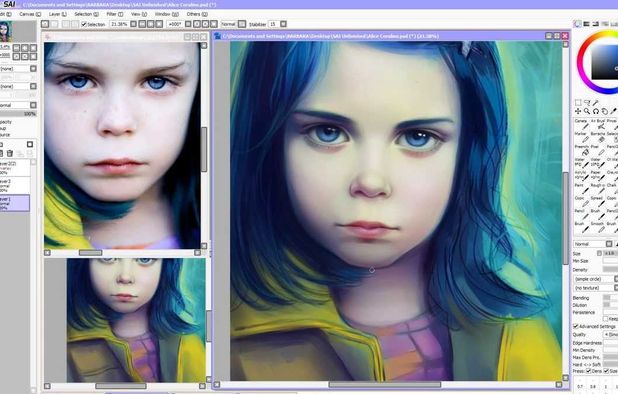Open the Selection menu
Viewport: 618px width, 394px height.
coord(86,14)
